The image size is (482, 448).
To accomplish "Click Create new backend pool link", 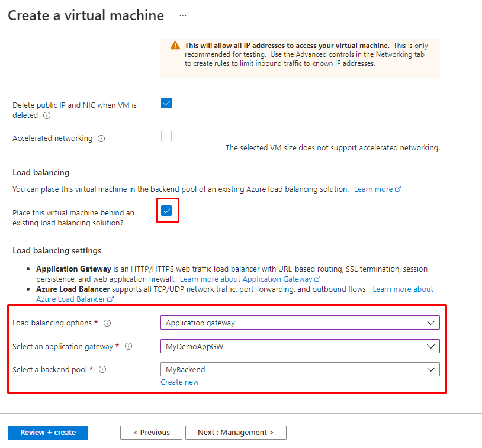I will [179, 382].
